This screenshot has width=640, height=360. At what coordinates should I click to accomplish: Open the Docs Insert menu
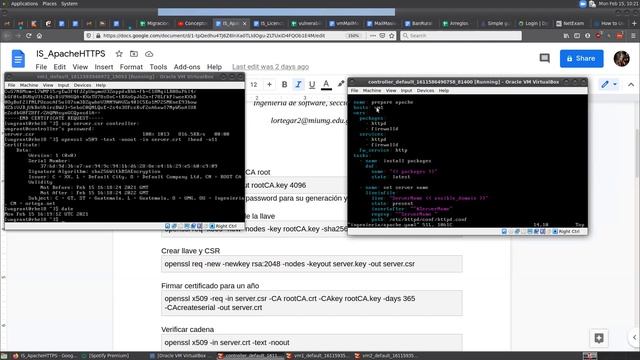pyautogui.click(x=104, y=67)
